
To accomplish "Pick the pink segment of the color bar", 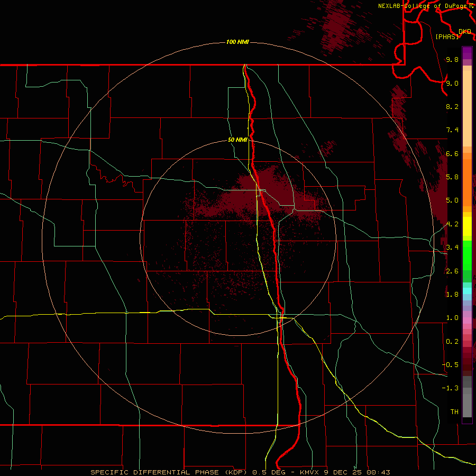I will coord(467,321).
